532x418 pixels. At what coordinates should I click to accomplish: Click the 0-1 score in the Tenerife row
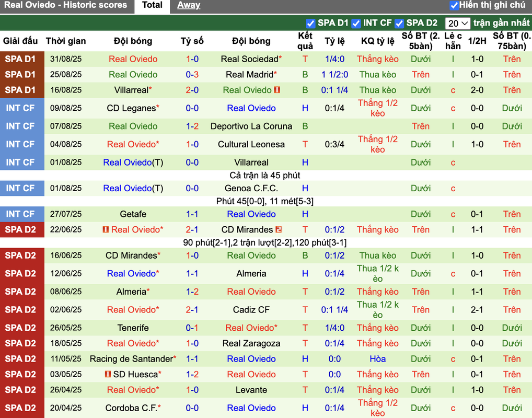(x=192, y=328)
